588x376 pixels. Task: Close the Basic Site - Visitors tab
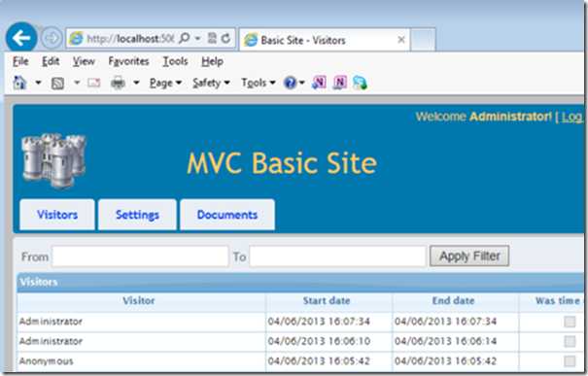coord(401,40)
